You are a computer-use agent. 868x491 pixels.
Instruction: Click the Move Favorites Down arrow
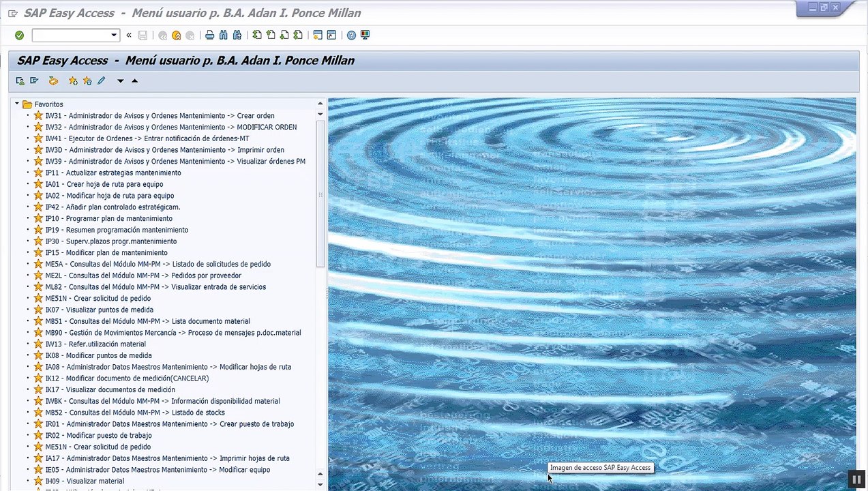pos(121,81)
